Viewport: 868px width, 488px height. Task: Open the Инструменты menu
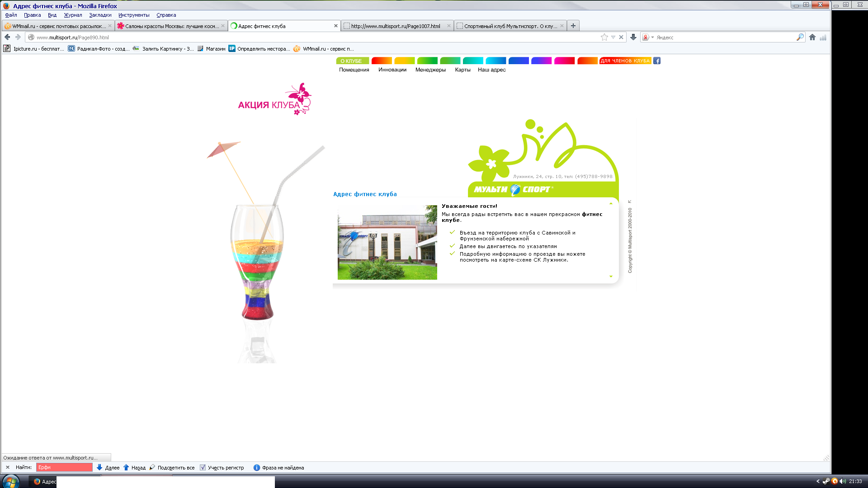click(x=134, y=15)
